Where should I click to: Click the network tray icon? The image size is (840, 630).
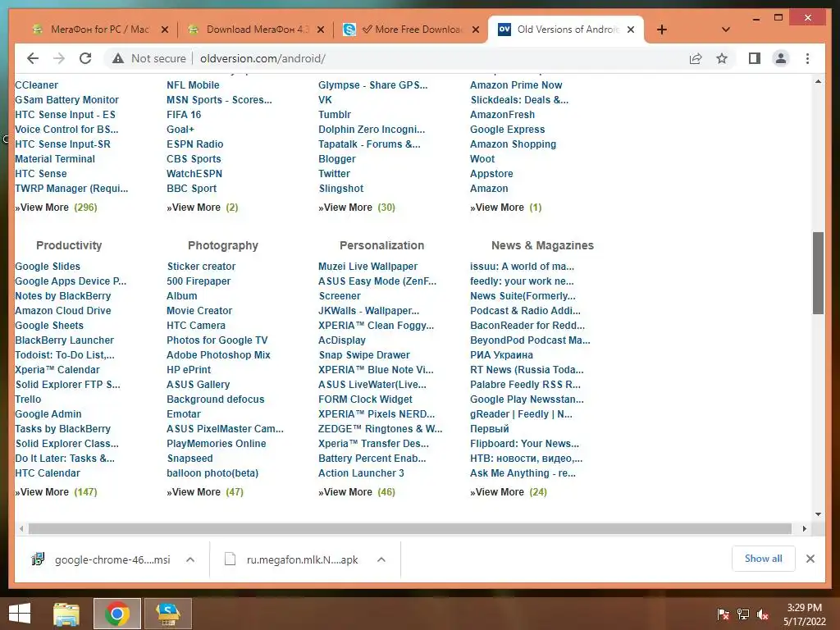(x=743, y=614)
